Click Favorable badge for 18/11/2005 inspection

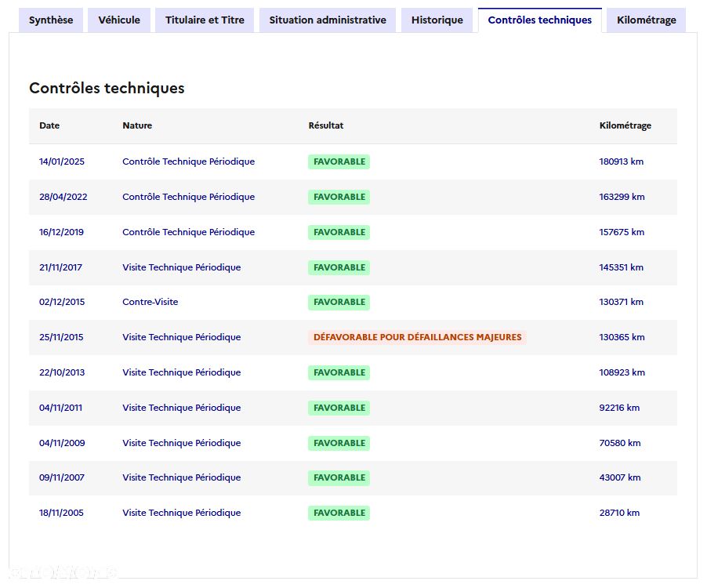339,513
